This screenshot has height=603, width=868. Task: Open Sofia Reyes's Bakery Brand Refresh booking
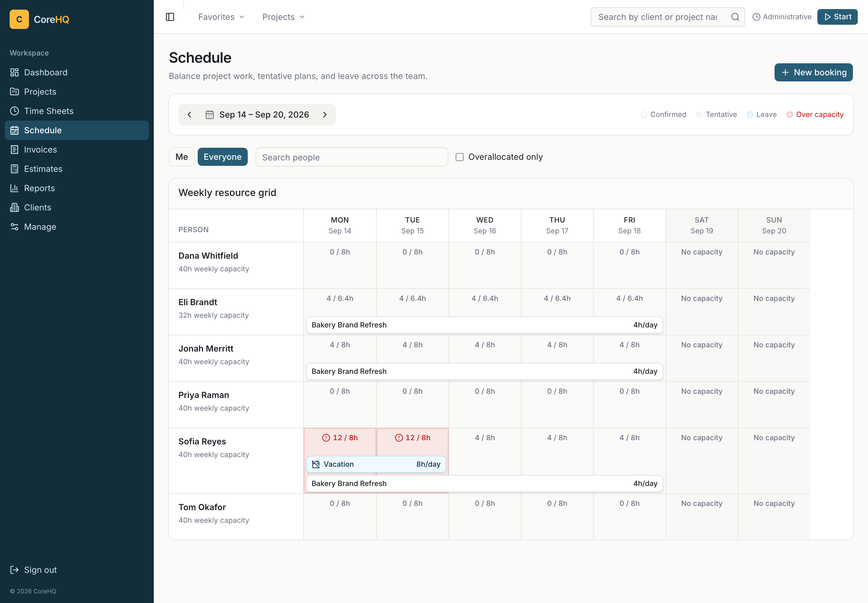tap(484, 484)
